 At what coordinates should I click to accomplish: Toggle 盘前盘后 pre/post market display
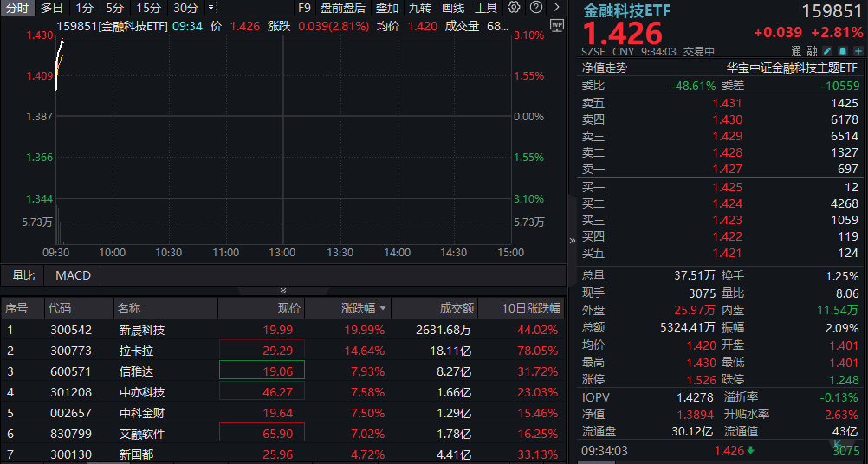coord(342,8)
